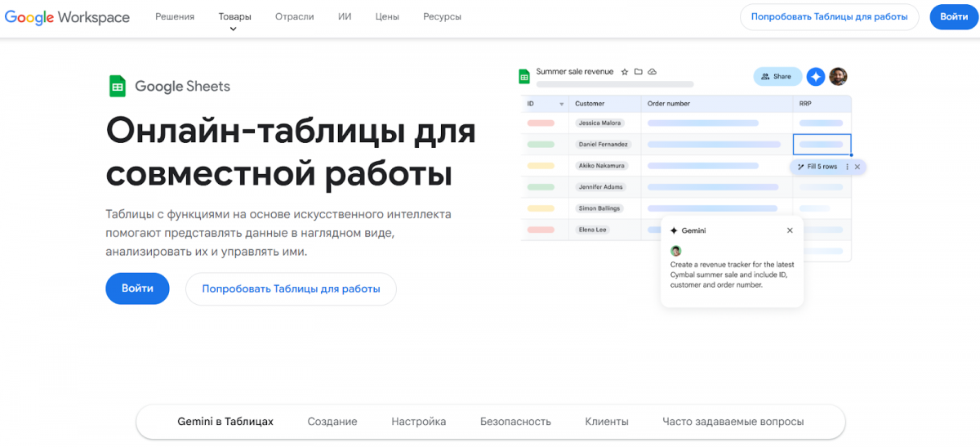
Task: Click the blue Gemini sparkle button
Action: click(815, 77)
